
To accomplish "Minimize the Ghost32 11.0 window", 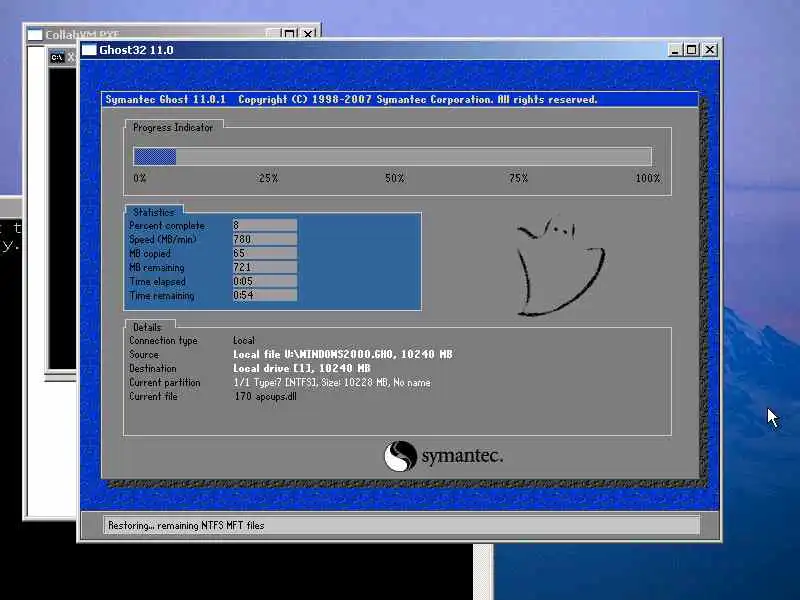I will 675,49.
